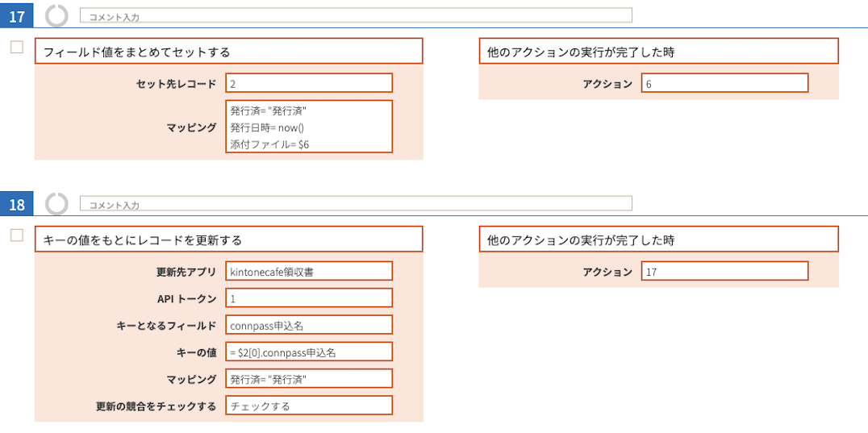Click the comment input field of row 18
Viewport: 868px width, 433px height.
pos(356,203)
